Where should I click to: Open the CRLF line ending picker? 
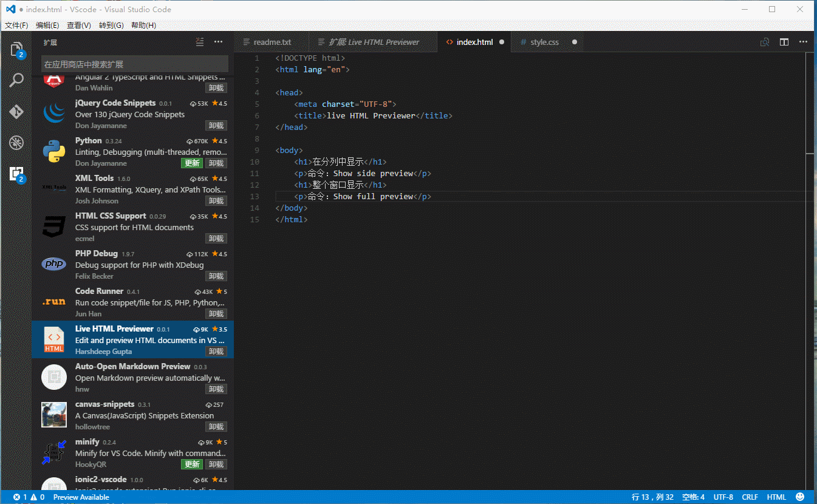(750, 497)
